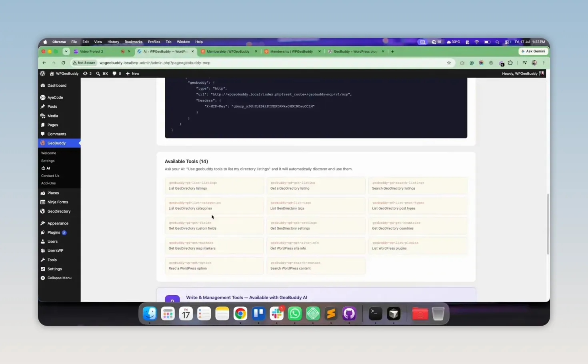Screen dimensions: 588x364
Task: Open GeoBuddy Settings submenu link
Action: pos(48,161)
